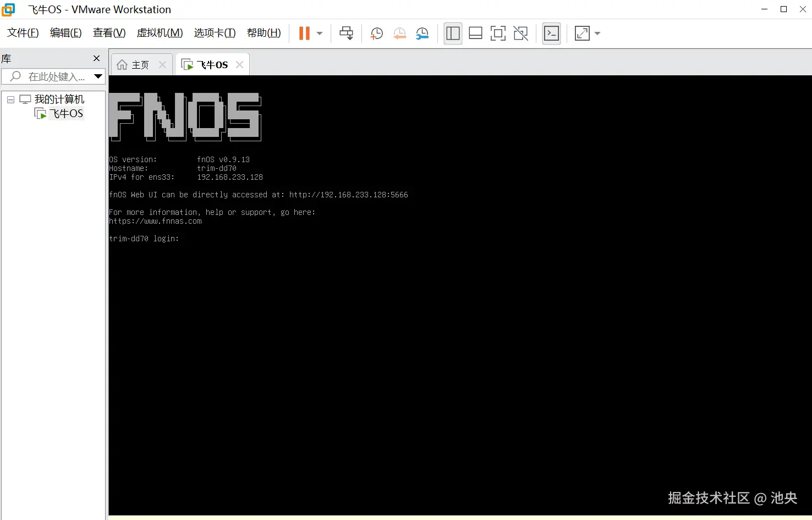This screenshot has height=520, width=812.
Task: Activate Unity mode
Action: pyautogui.click(x=520, y=33)
